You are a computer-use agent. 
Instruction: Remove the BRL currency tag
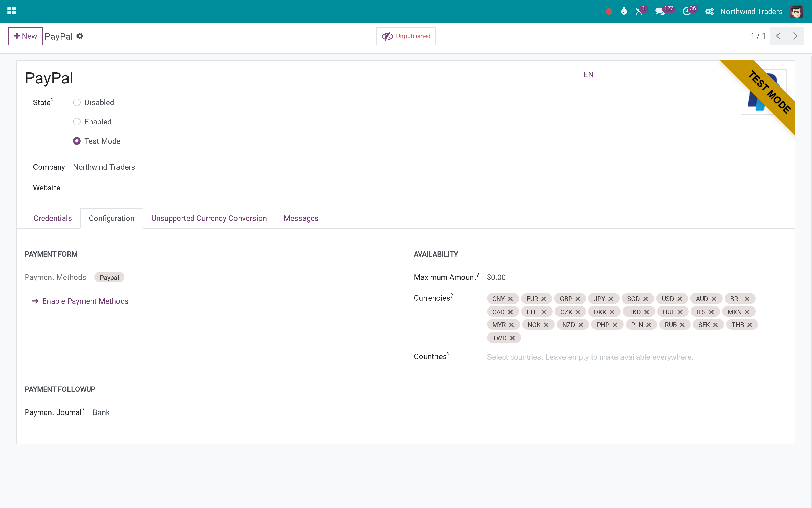click(747, 299)
